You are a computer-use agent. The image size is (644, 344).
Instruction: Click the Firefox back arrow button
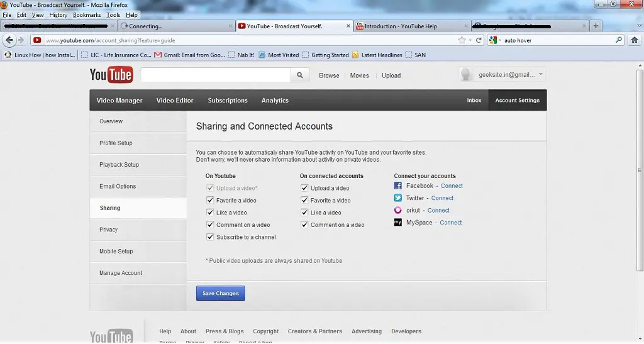click(x=9, y=40)
